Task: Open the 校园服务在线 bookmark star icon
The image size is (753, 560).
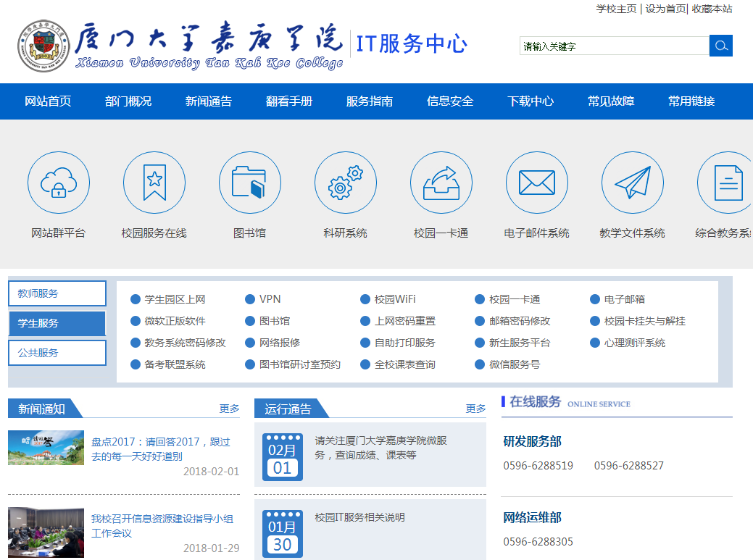Action: 154,183
